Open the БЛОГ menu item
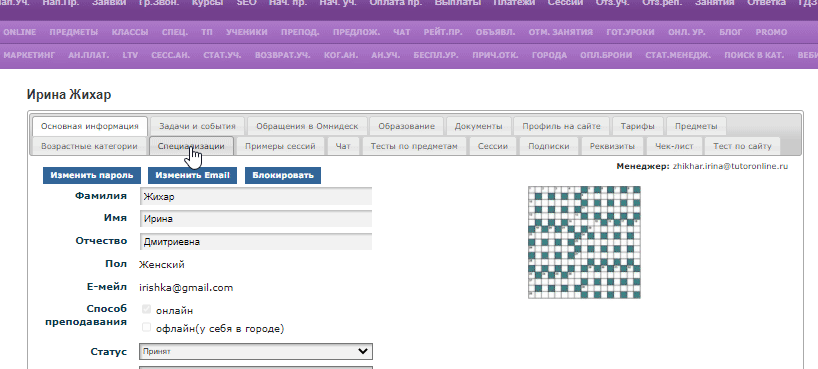The image size is (818, 369). coord(730,32)
